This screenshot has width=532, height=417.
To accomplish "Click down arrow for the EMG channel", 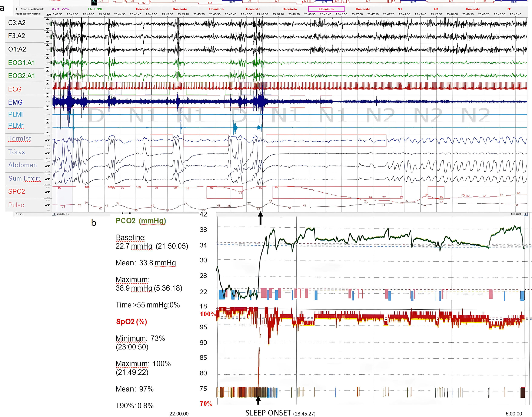I will (x=47, y=107).
